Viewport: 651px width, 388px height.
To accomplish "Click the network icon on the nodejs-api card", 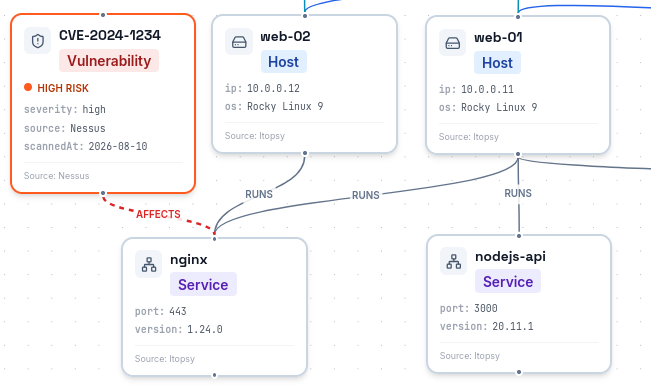I will pyautogui.click(x=453, y=261).
